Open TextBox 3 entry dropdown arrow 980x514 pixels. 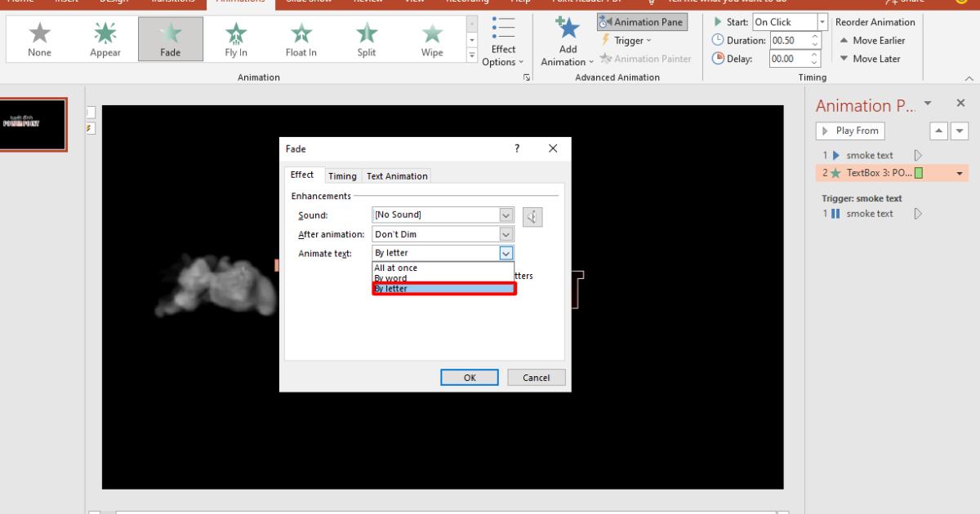tap(960, 173)
